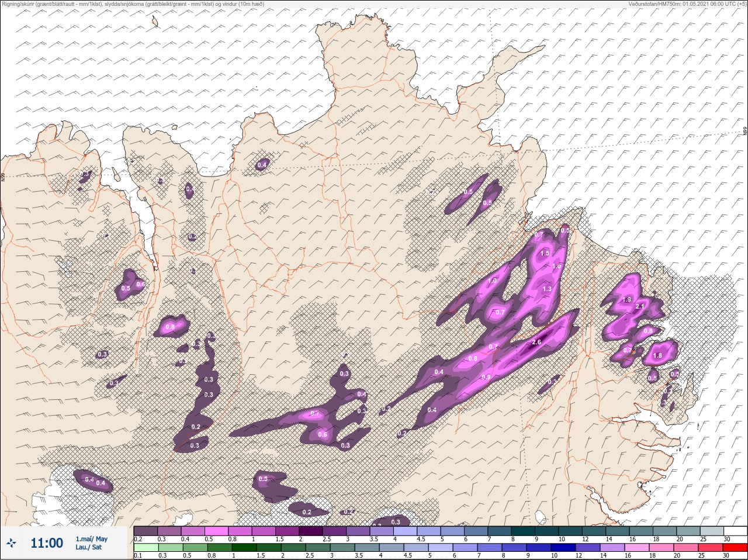Click the 0.2 label under the top legend row

click(138, 539)
